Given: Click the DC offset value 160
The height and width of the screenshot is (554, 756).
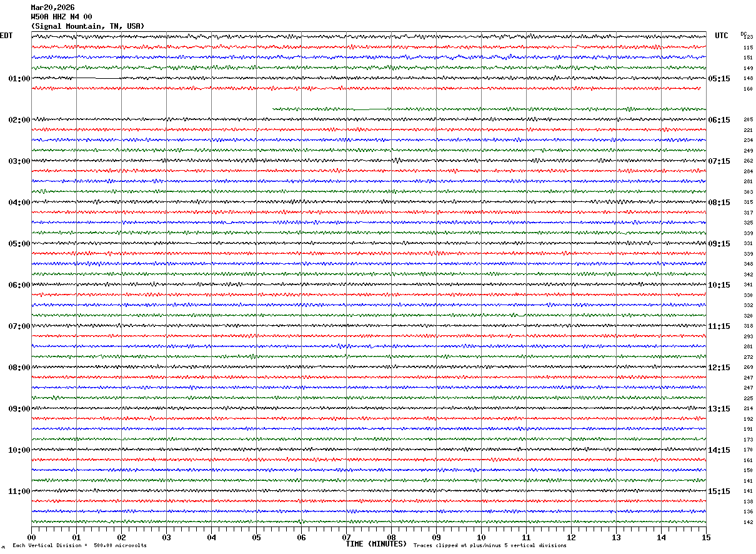Looking at the screenshot, I should pos(748,89).
